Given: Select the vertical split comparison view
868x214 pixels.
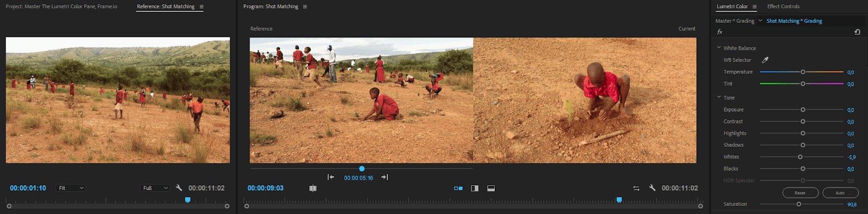Looking at the screenshot, I should click(475, 188).
